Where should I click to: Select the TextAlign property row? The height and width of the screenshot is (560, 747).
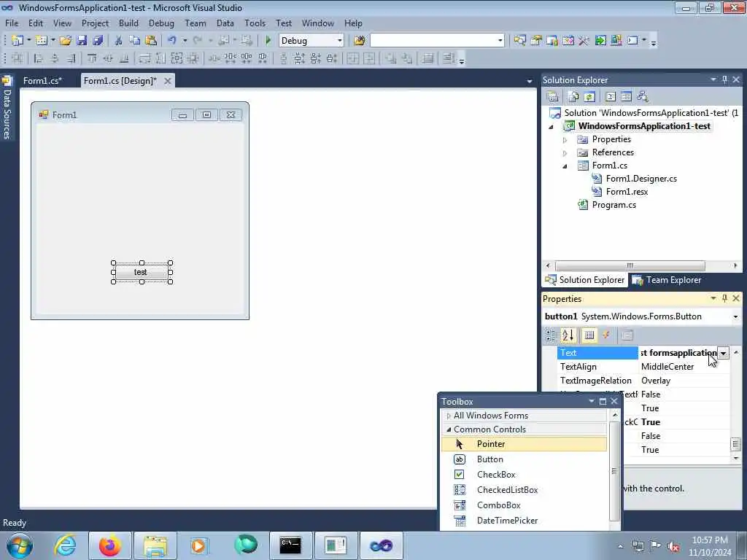[643, 367]
